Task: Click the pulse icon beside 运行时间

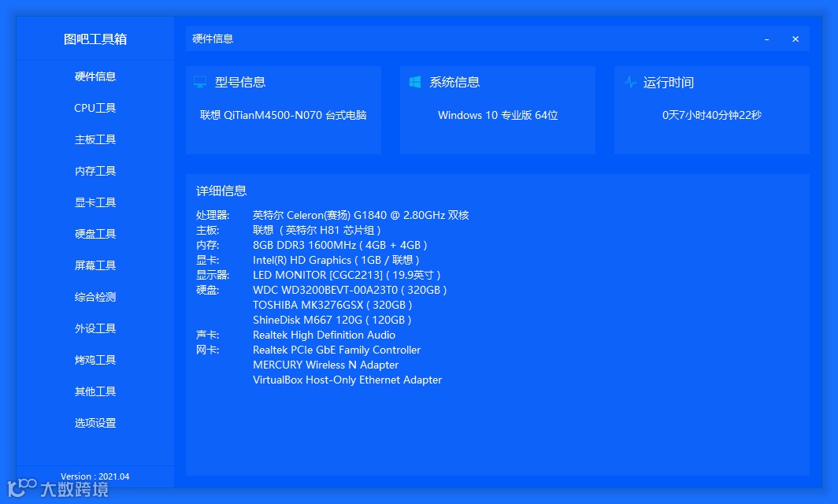Action: (x=631, y=83)
